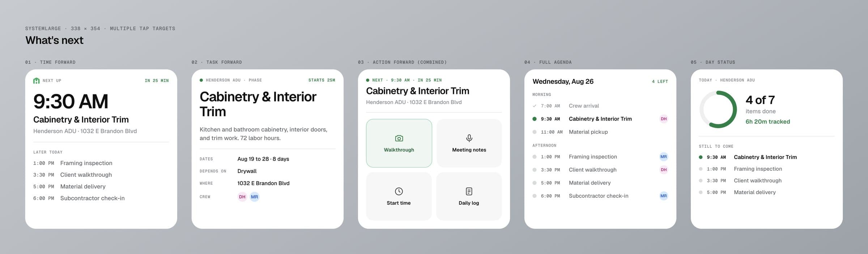
Task: Click the What's next page heading
Action: [54, 40]
